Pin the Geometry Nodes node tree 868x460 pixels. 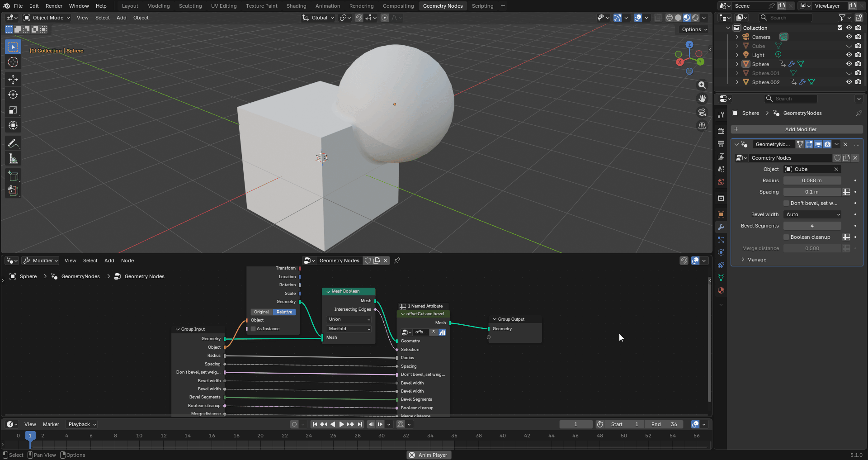[x=397, y=261]
